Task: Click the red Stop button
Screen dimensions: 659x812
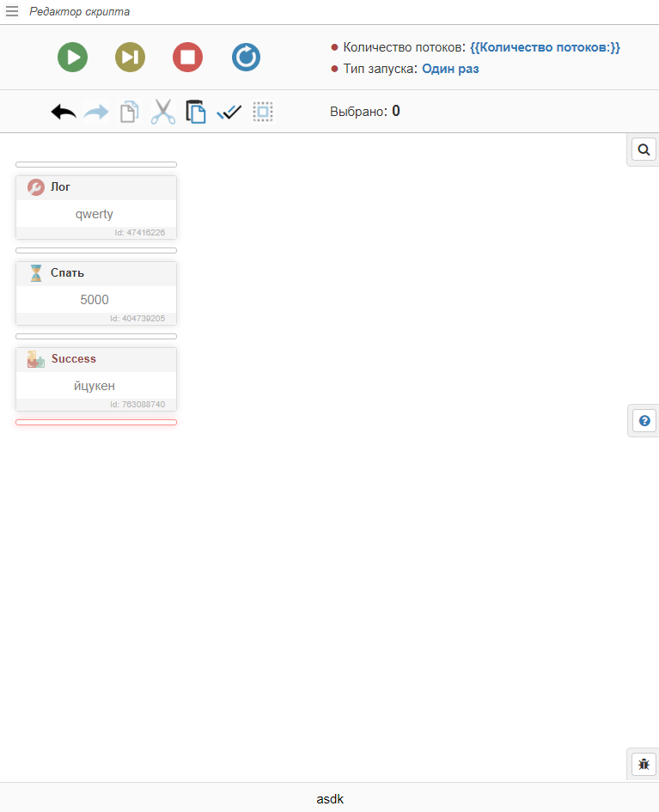Action: 187,57
